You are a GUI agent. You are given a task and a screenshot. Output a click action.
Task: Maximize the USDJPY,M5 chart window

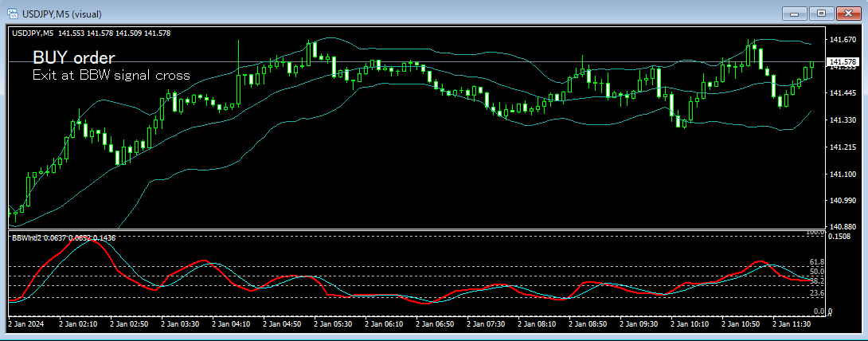pos(821,14)
